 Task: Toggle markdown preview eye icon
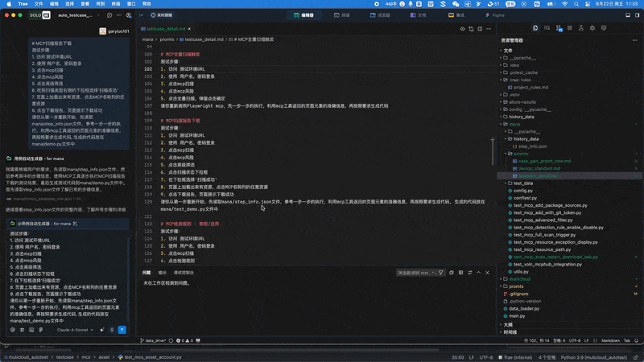tap(462, 29)
